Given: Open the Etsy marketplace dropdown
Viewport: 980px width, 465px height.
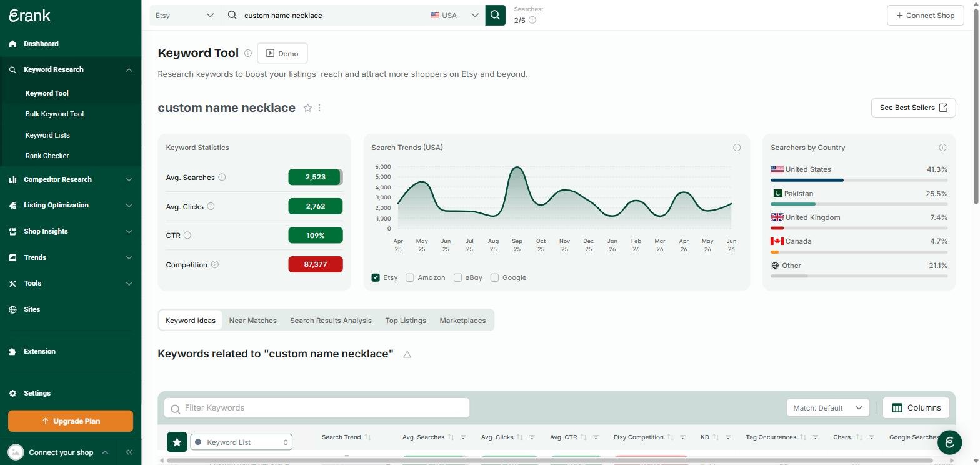Looking at the screenshot, I should tap(185, 15).
